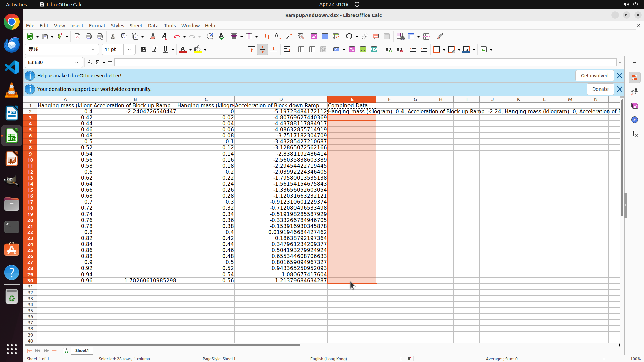Toggle Italic formatting
This screenshot has height=362, width=644.
tap(155, 50)
